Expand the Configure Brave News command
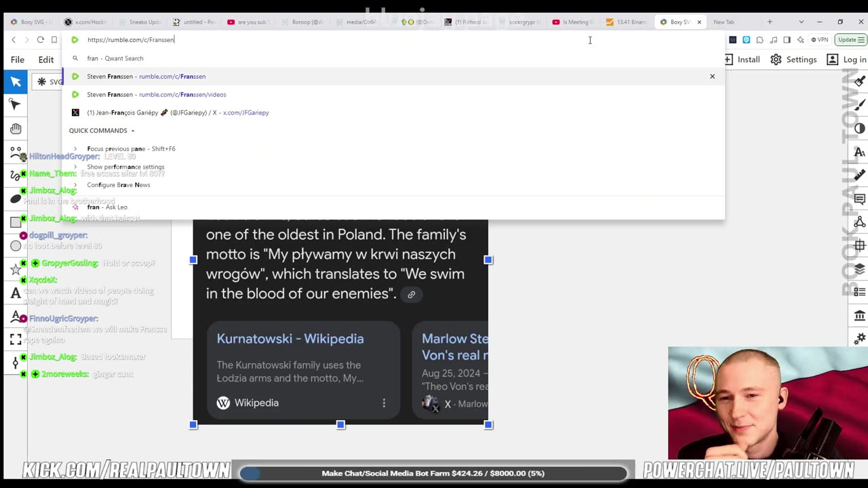This screenshot has height=488, width=868. pos(75,185)
